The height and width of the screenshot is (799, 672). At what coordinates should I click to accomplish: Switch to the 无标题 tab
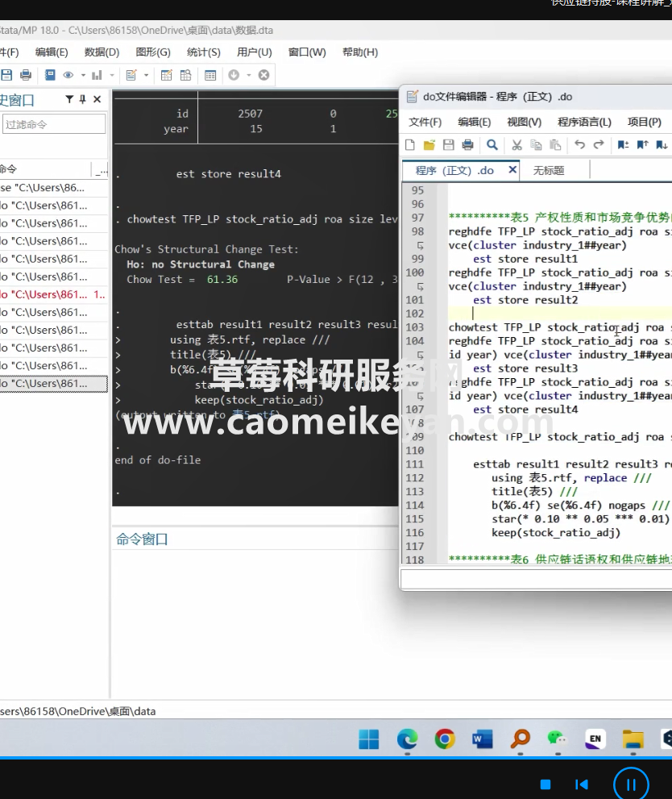click(x=549, y=170)
